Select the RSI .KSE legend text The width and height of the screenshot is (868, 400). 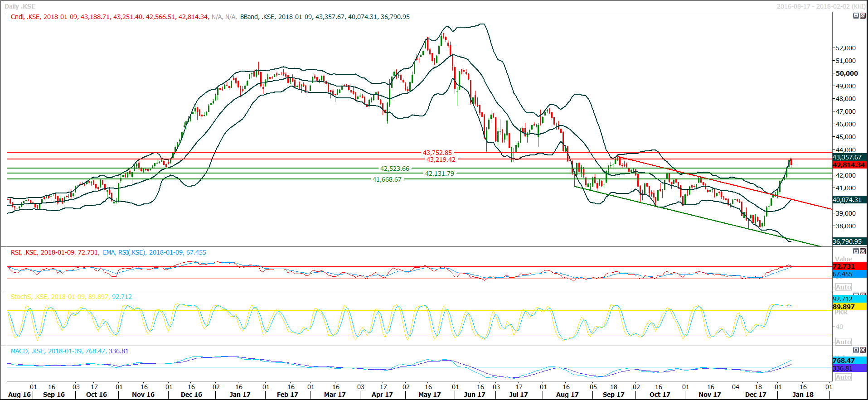[x=24, y=252]
